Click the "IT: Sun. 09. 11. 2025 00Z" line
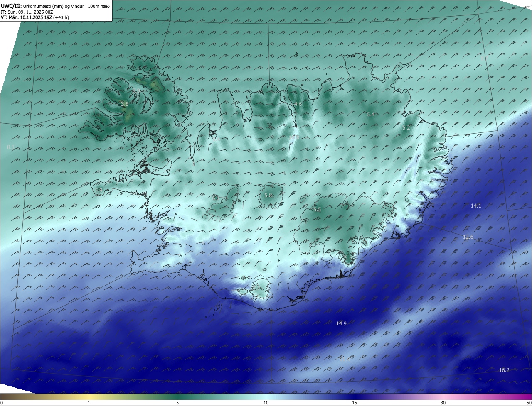532x406 pixels. point(27,12)
